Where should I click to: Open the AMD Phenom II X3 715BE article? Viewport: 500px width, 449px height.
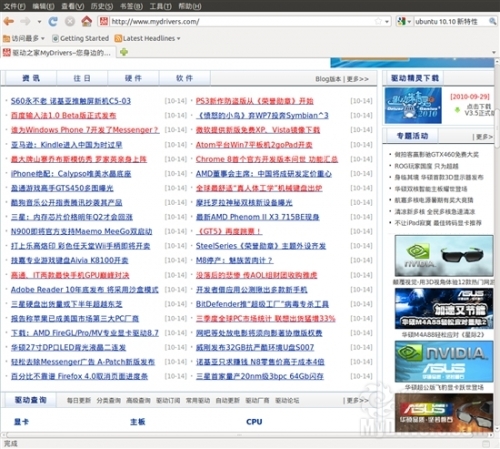257,217
